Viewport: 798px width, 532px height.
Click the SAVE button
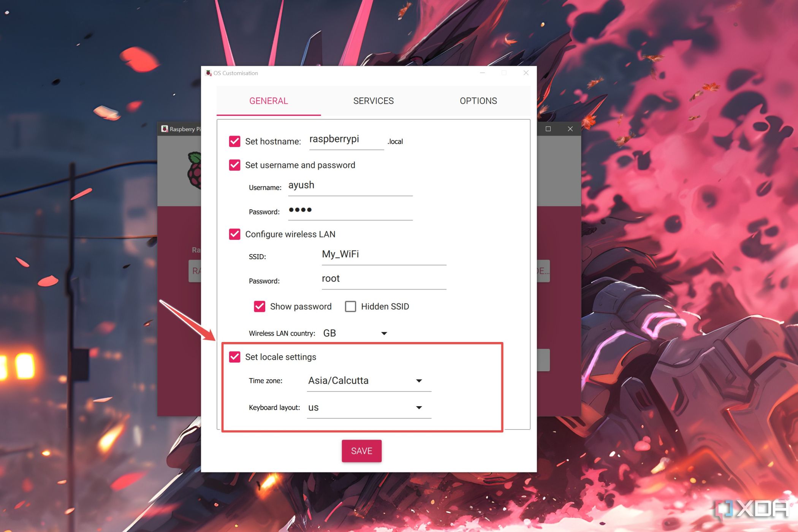(x=362, y=451)
